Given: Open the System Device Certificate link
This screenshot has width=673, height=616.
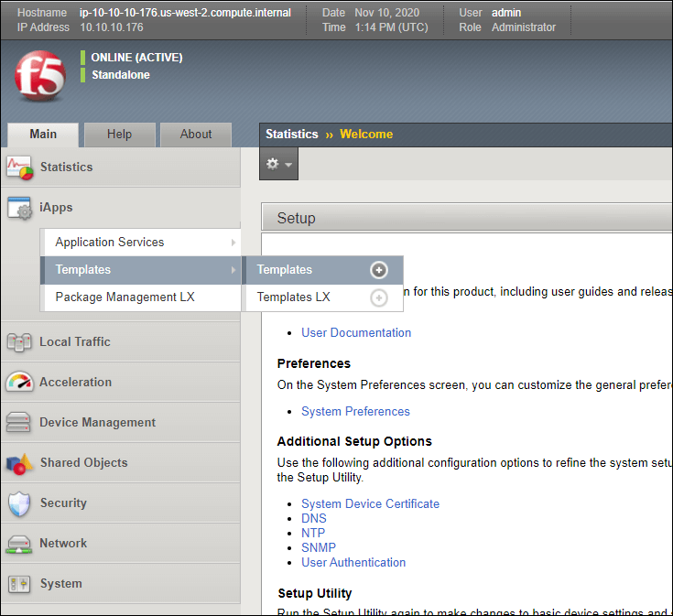Looking at the screenshot, I should [x=370, y=503].
